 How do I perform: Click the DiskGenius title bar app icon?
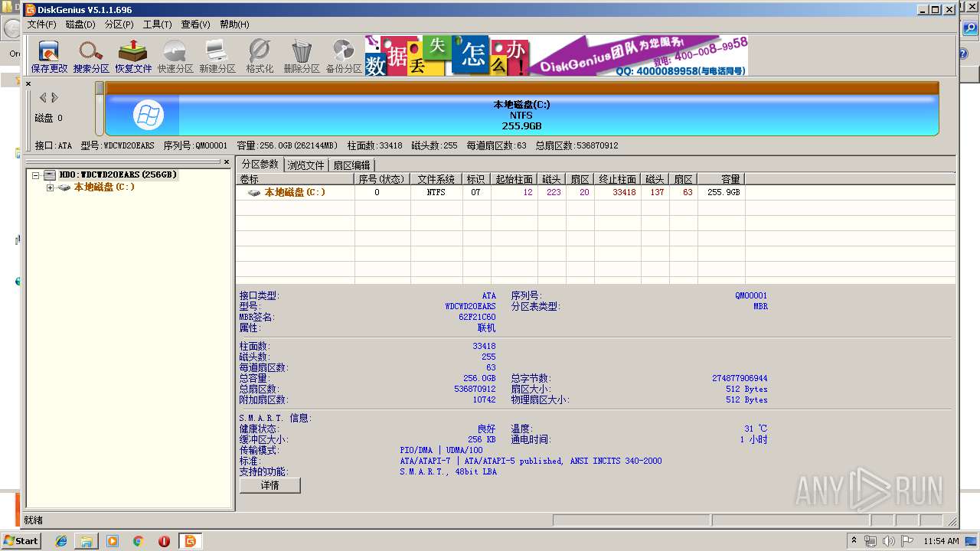click(31, 10)
